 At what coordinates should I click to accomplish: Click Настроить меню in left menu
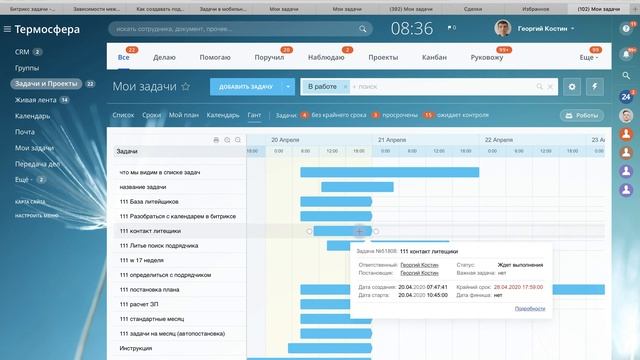(36, 215)
